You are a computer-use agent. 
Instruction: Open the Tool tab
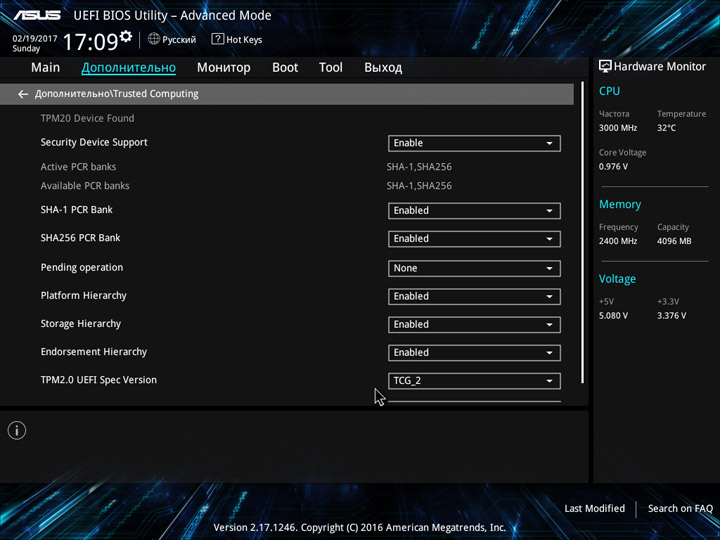tap(331, 68)
